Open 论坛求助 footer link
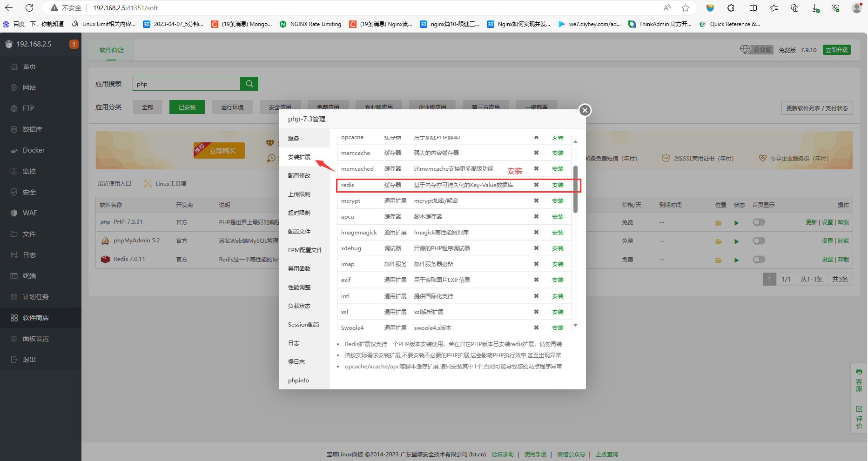The height and width of the screenshot is (461, 868). [503, 454]
